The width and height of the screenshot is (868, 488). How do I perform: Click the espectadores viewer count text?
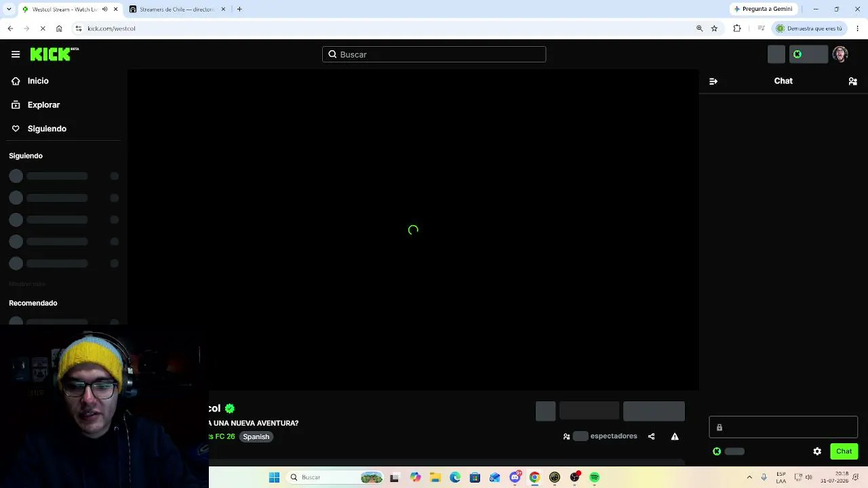[614, 436]
